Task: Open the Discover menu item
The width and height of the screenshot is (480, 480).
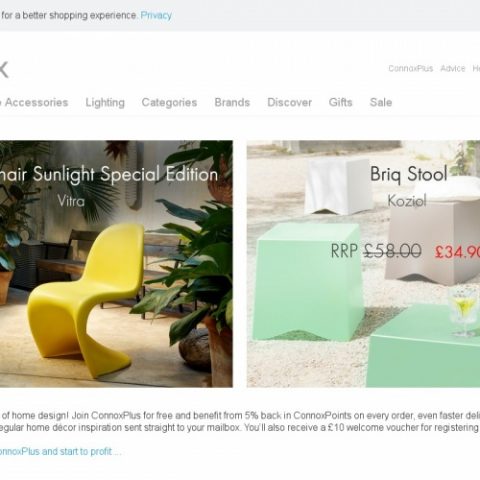Action: (x=290, y=102)
